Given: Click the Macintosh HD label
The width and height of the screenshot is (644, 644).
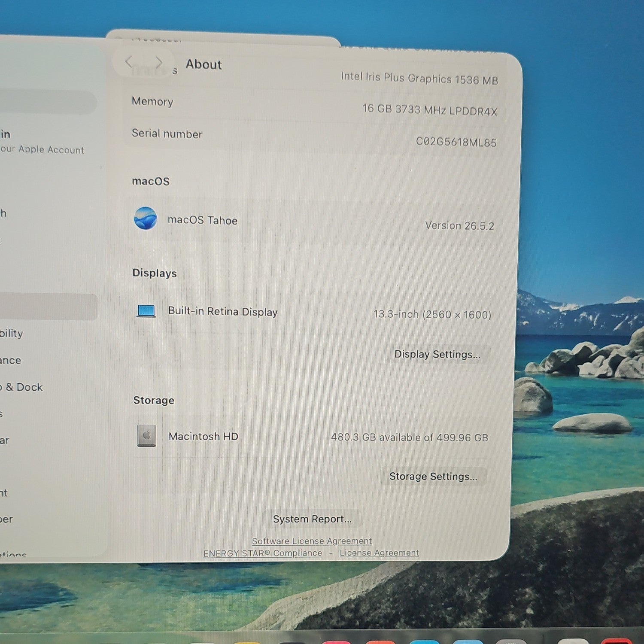Looking at the screenshot, I should pyautogui.click(x=204, y=436).
